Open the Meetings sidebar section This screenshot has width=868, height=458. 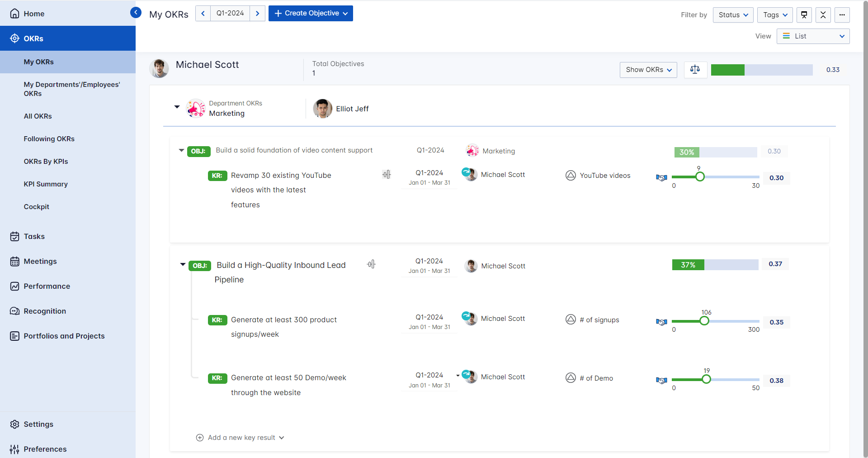(x=68, y=261)
